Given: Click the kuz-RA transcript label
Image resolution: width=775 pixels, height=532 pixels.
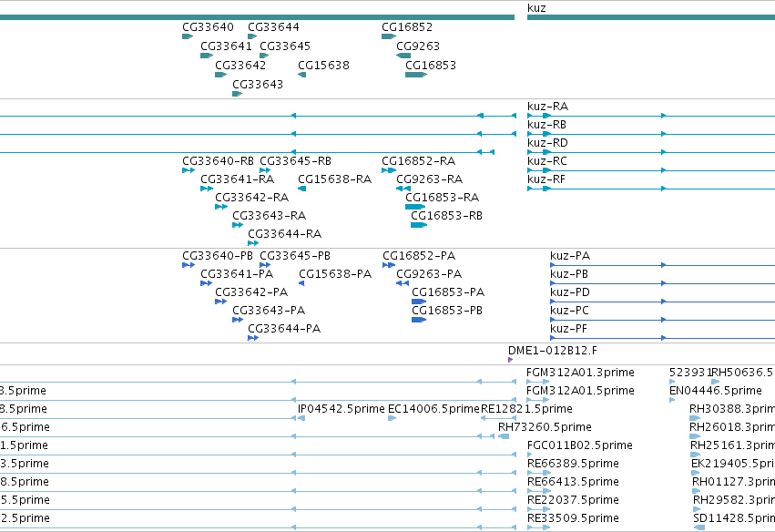Looking at the screenshot, I should coord(547,107).
